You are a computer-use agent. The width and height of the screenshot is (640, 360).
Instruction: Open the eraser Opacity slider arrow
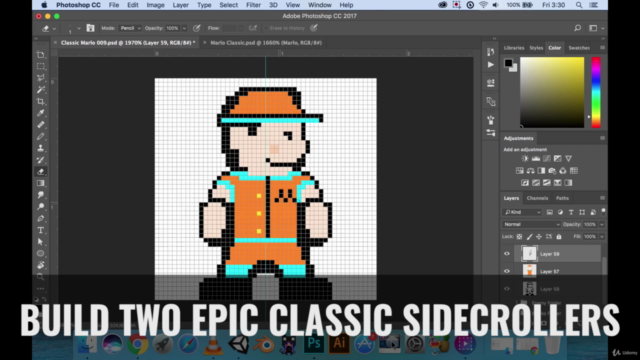[x=184, y=29]
